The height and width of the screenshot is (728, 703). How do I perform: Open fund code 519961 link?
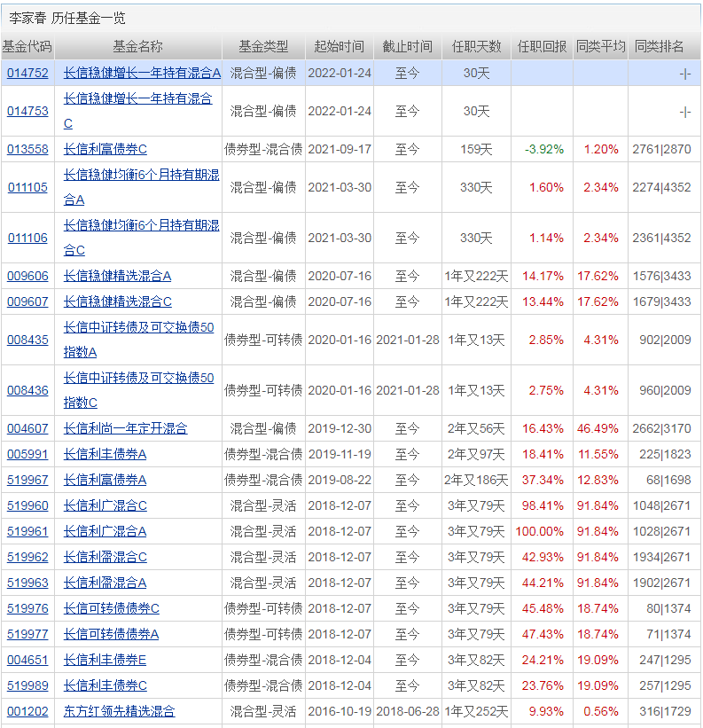pos(27,531)
